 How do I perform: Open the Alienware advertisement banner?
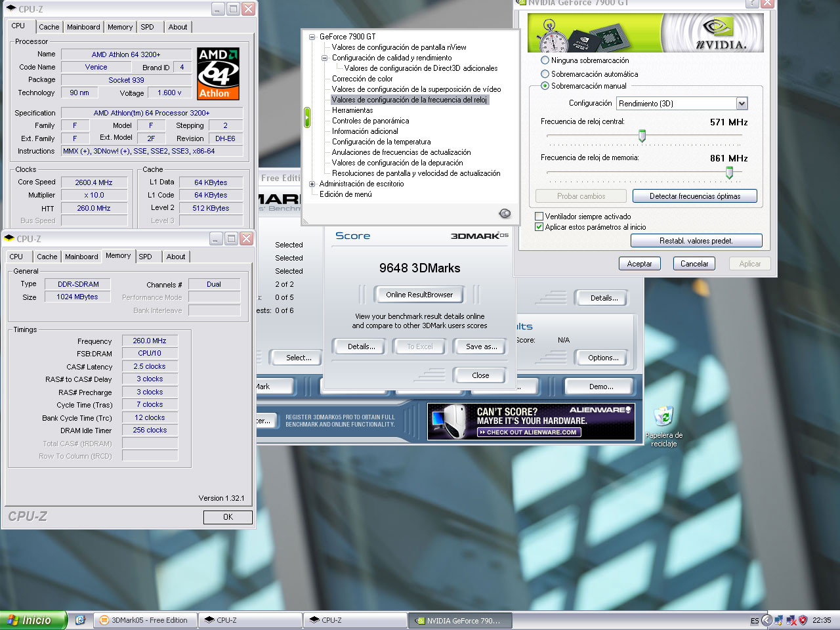click(x=531, y=421)
